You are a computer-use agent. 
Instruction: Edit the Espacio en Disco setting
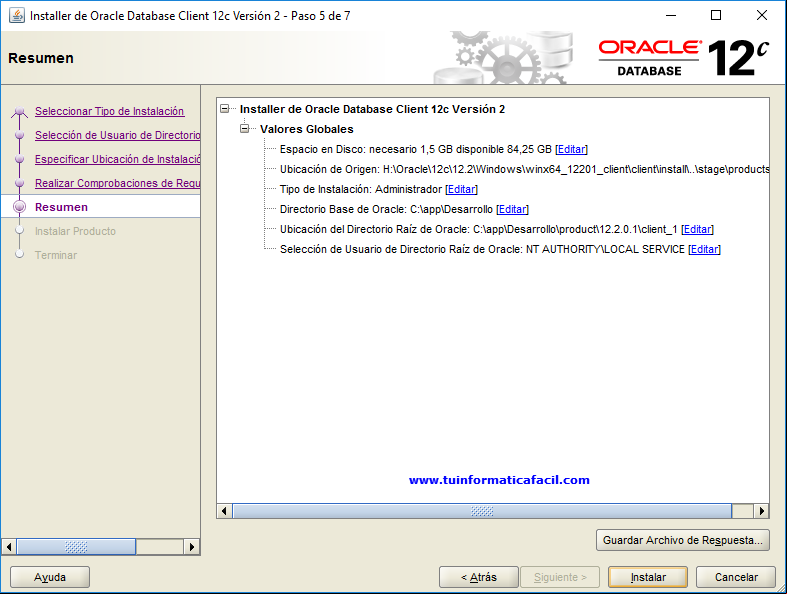click(x=571, y=149)
